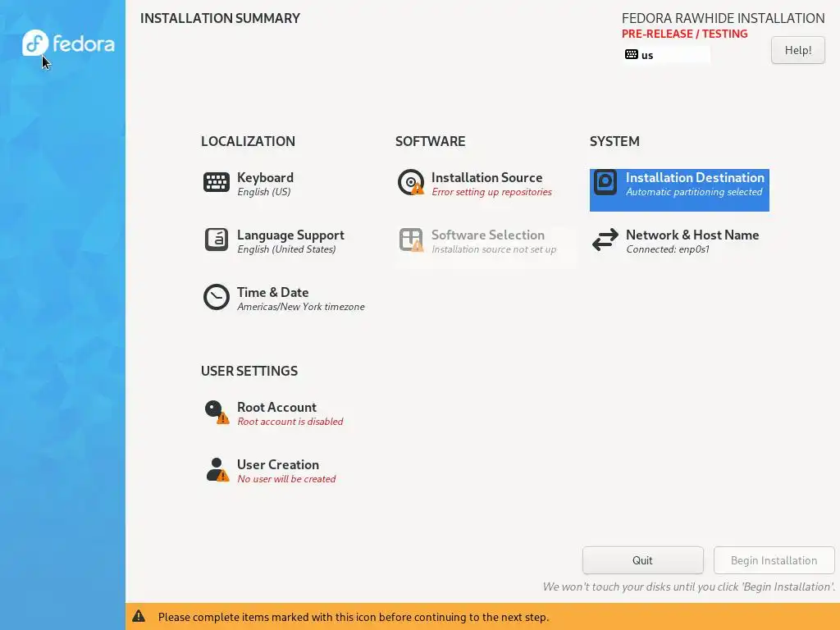
Task: Click 'No user will be created' text
Action: click(x=286, y=479)
